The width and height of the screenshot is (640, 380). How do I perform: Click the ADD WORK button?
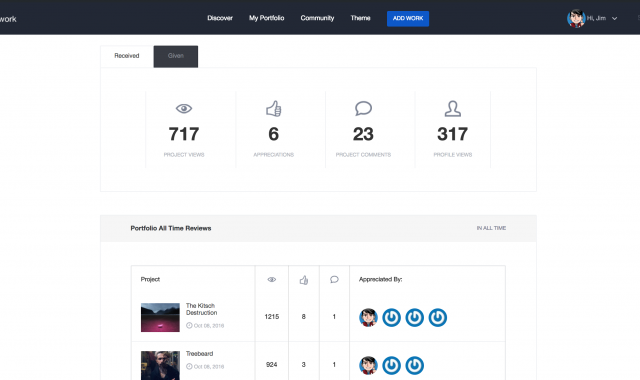click(408, 18)
